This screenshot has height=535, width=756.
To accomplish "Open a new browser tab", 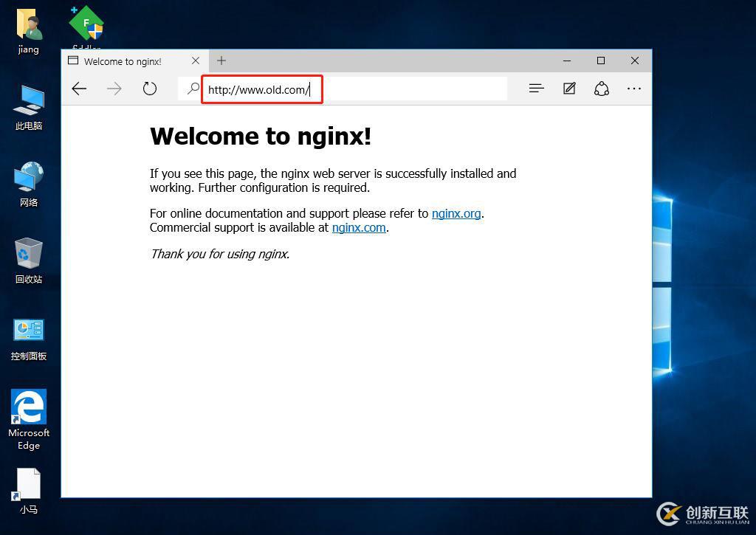I will (221, 61).
